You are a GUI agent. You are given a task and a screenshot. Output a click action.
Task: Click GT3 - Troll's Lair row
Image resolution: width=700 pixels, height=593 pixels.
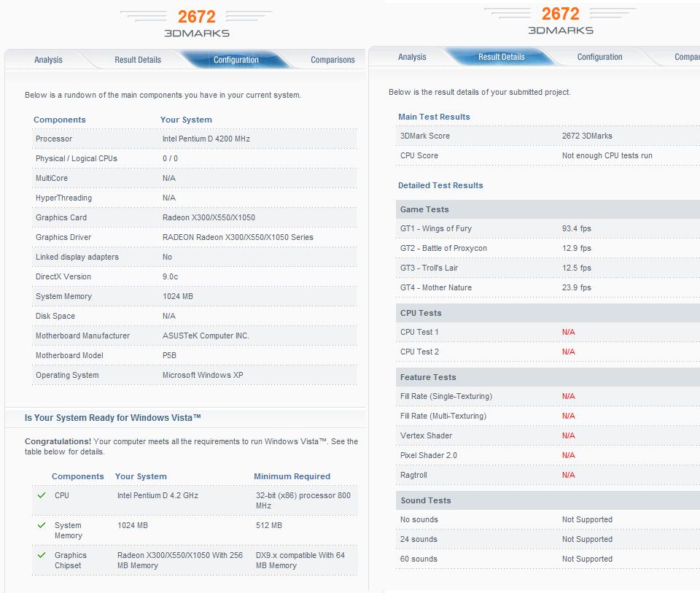coord(548,268)
